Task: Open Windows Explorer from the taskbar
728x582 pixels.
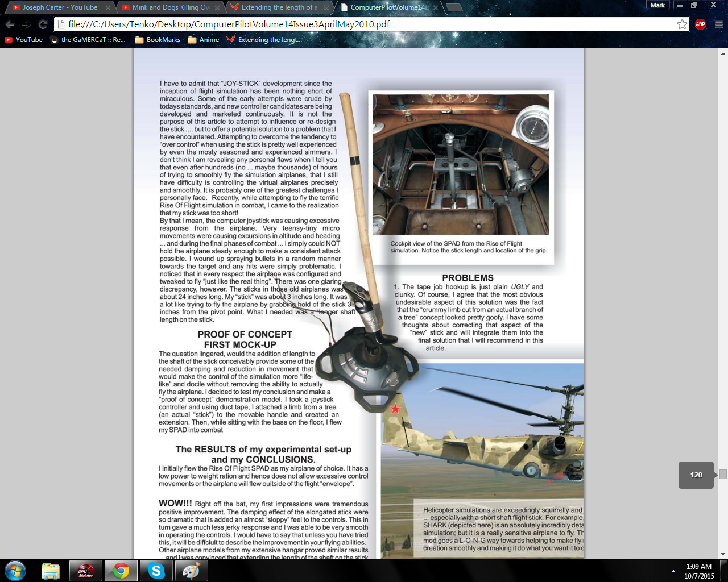Action: click(x=51, y=571)
